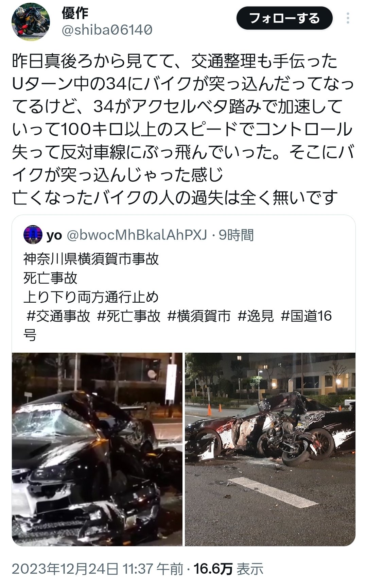The image size is (367, 588).
Task: Click the quoted tweet text 神奈川県横須賀市事故
Action: pos(91,259)
